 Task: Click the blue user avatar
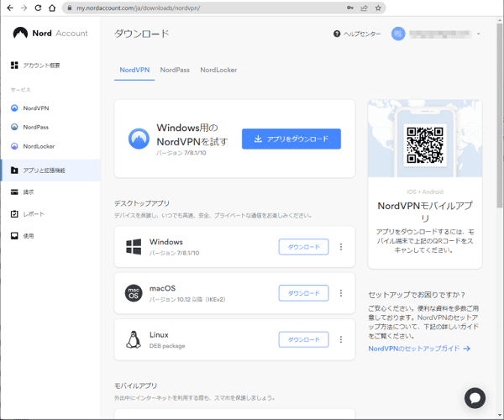(x=398, y=34)
